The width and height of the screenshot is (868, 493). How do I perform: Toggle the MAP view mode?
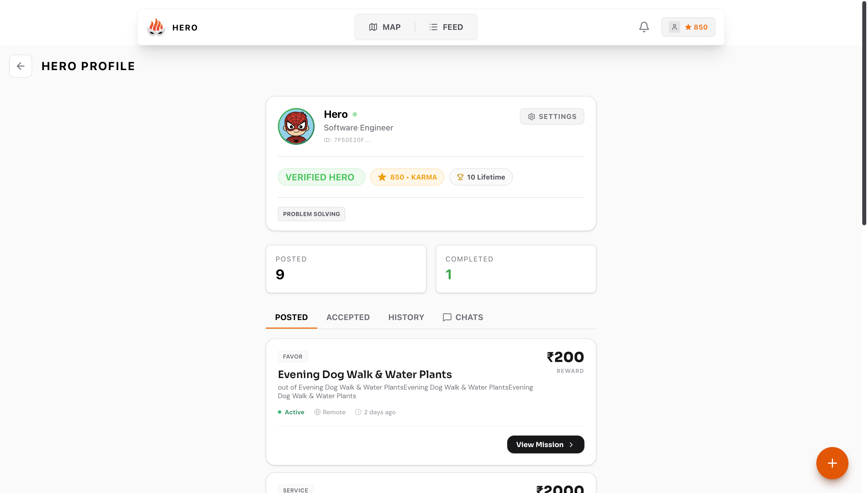[x=385, y=27]
